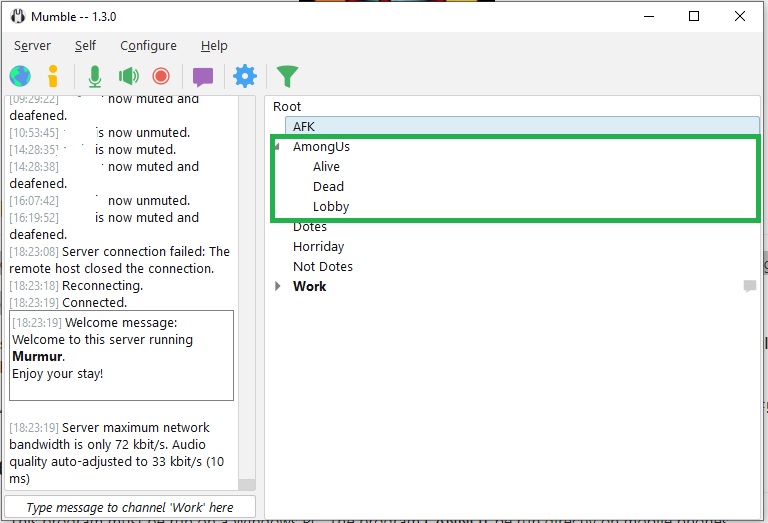Click the chat log scrollbar thumb

point(247,485)
